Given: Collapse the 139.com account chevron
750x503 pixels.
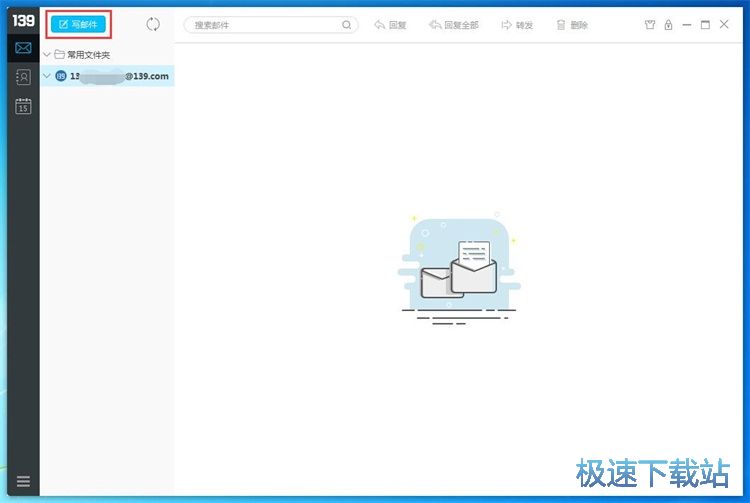Looking at the screenshot, I should coord(47,76).
